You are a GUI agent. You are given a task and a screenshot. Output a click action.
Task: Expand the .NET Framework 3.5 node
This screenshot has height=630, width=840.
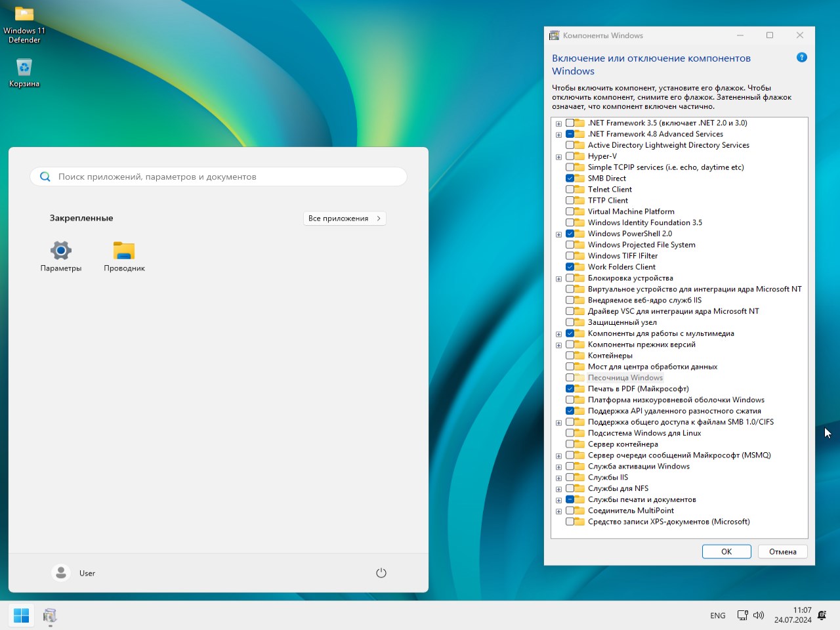558,123
